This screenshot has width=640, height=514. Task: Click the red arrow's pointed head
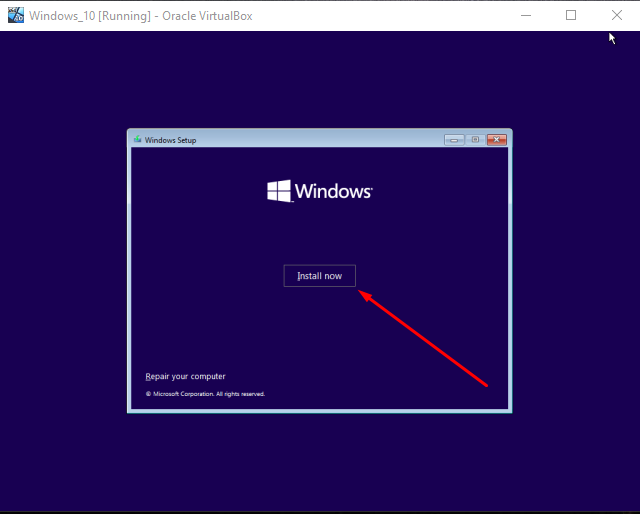pos(362,293)
